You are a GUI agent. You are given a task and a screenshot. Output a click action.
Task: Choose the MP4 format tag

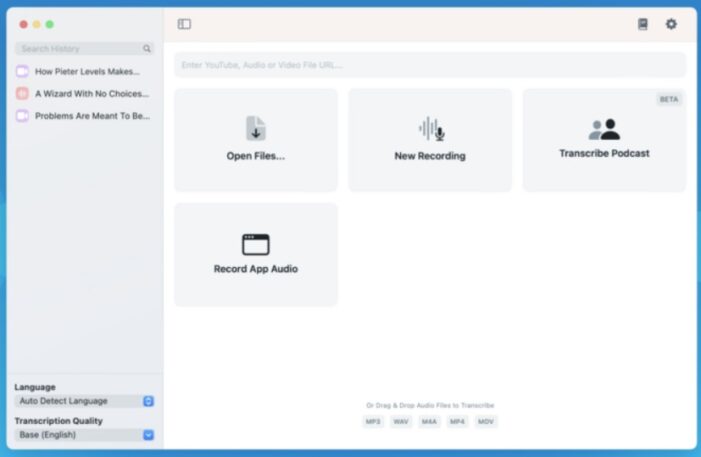click(457, 422)
